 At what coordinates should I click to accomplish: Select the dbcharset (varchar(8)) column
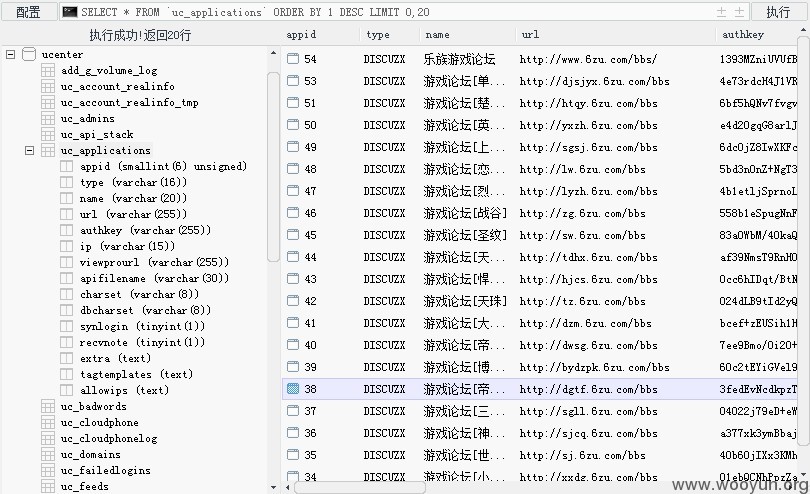pyautogui.click(x=145, y=311)
